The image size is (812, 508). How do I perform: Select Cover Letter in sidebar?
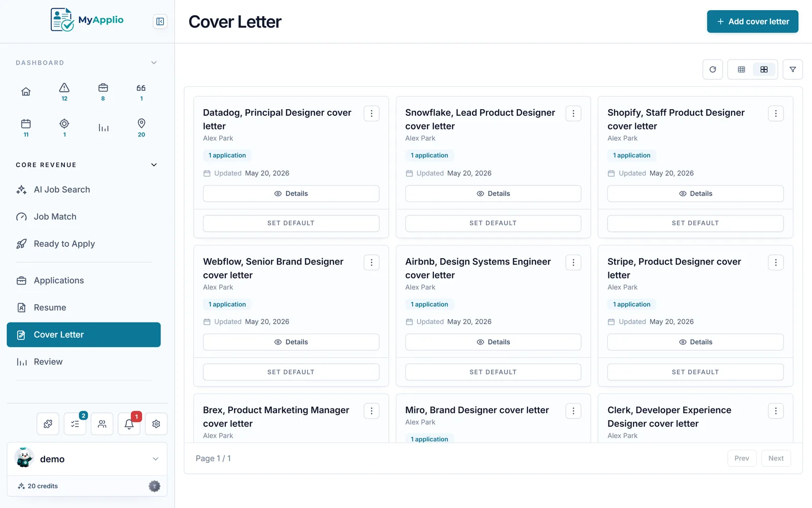pos(84,335)
